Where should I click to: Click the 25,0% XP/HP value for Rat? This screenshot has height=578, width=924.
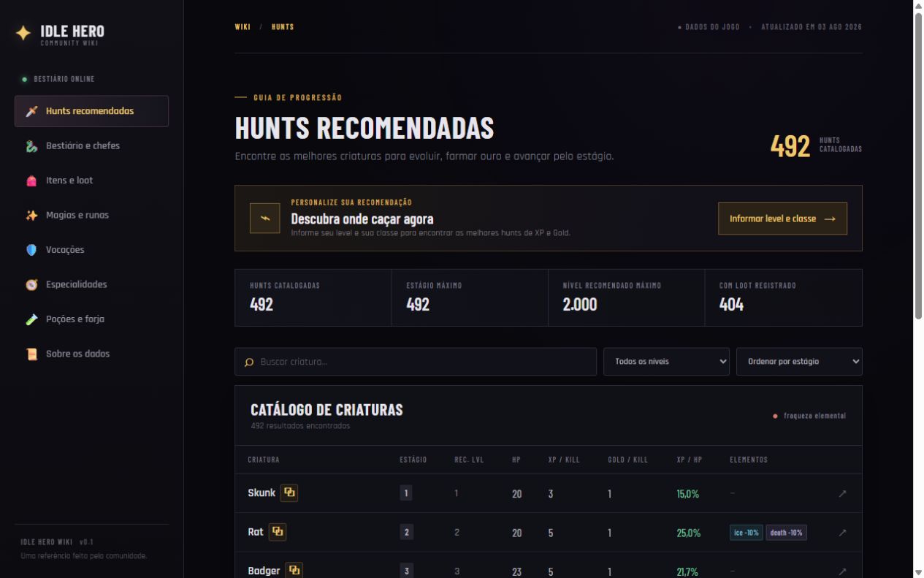[x=689, y=533]
